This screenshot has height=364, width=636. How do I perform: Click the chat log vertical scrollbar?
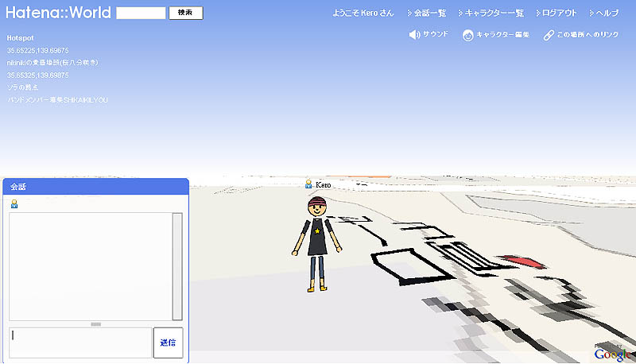coord(177,266)
